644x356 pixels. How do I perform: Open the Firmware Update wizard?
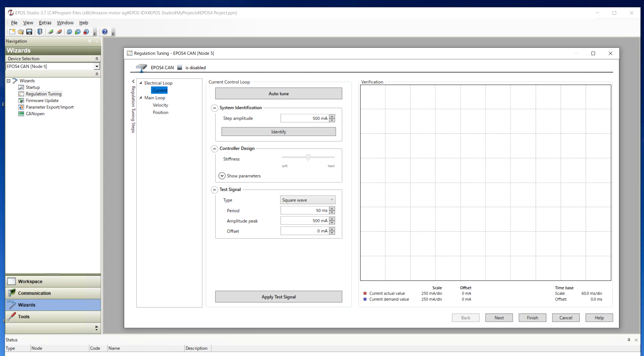pyautogui.click(x=42, y=100)
